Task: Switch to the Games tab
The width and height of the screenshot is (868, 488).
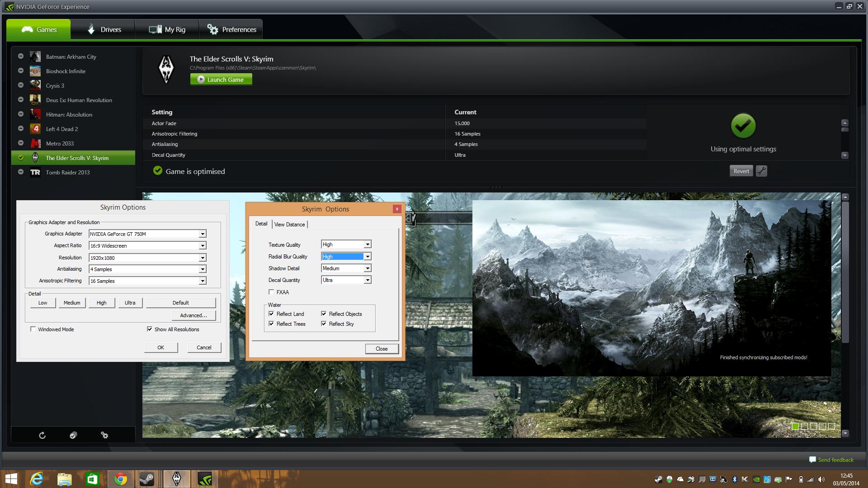Action: click(x=38, y=29)
